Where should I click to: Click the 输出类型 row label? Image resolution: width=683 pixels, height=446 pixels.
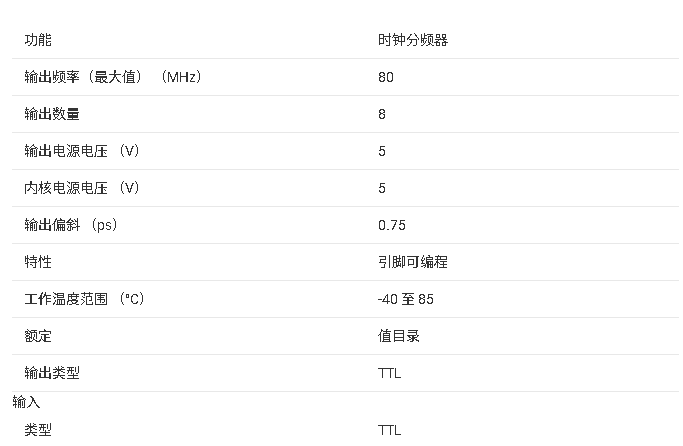click(52, 373)
